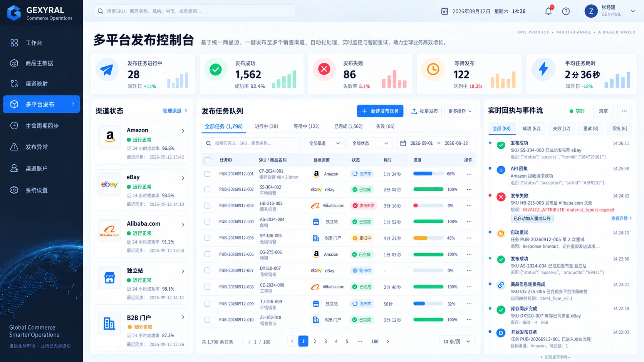This screenshot has width=644, height=362.
Task: Click the 系统设置 gear icon
Action: (x=14, y=190)
